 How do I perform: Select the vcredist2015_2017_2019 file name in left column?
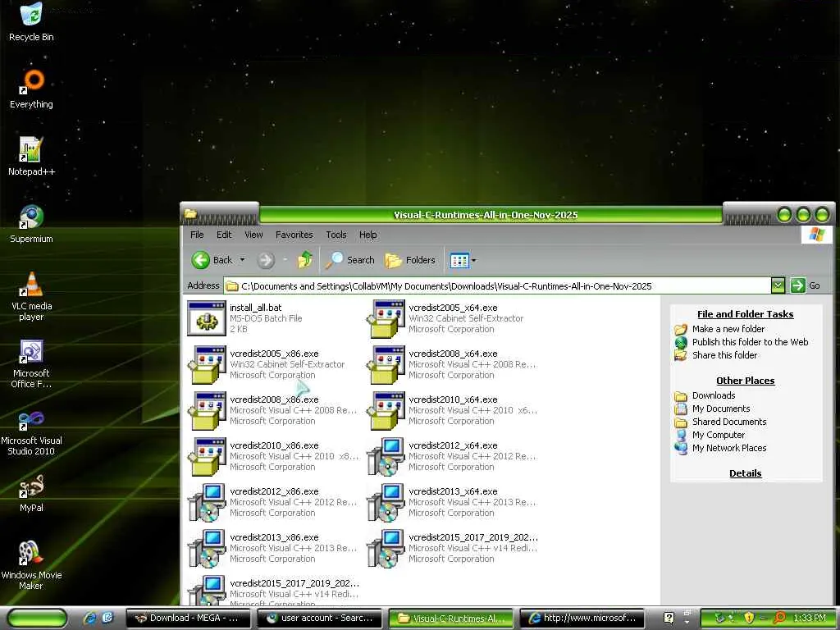(294, 583)
